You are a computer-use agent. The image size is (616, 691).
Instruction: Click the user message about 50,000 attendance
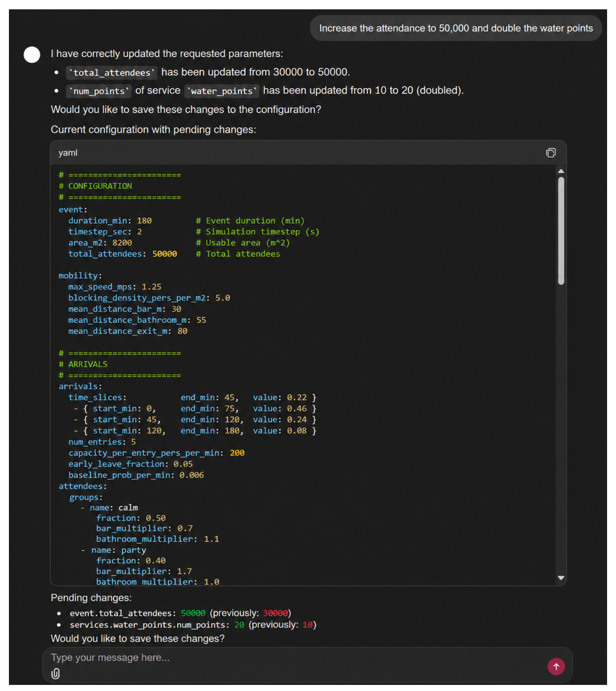pyautogui.click(x=456, y=28)
